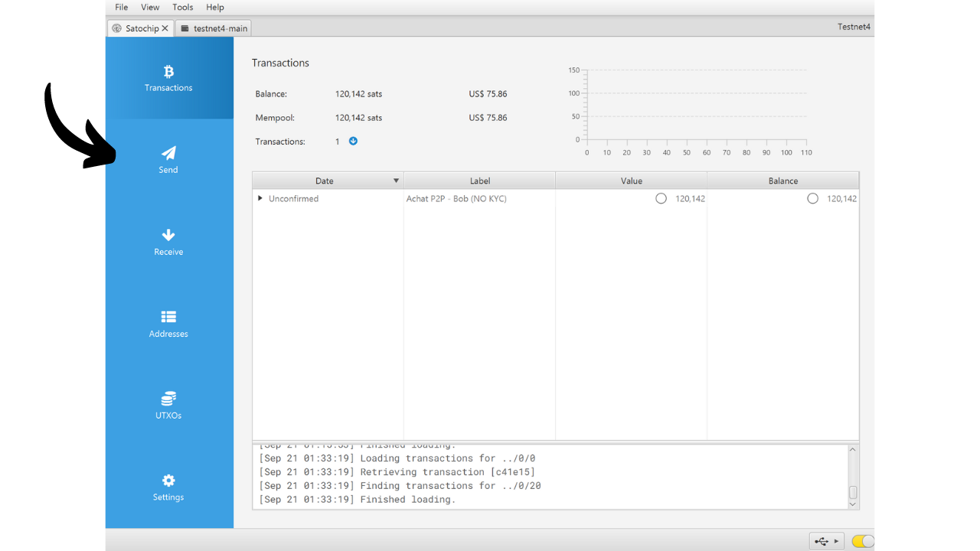This screenshot has width=980, height=551.
Task: Open the UTXOs section in sidebar
Action: [x=169, y=406]
